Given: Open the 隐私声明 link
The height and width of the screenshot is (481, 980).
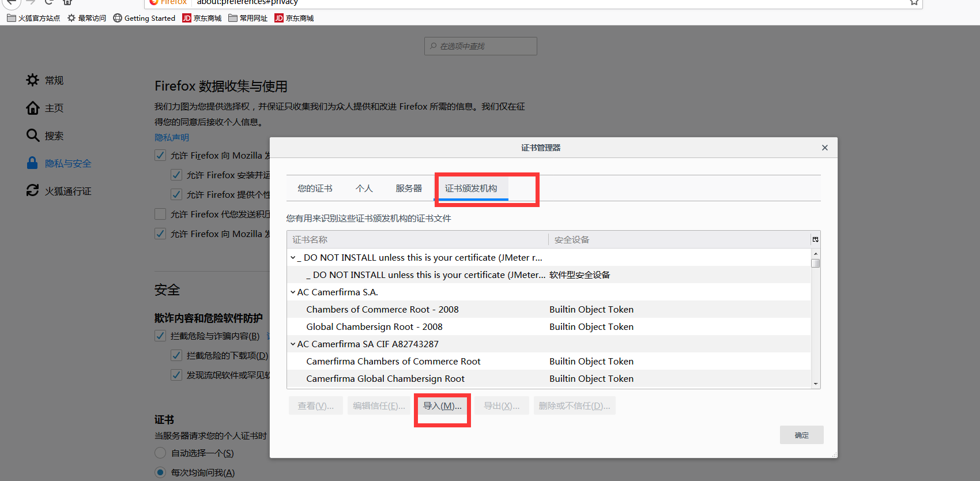Looking at the screenshot, I should coord(172,137).
